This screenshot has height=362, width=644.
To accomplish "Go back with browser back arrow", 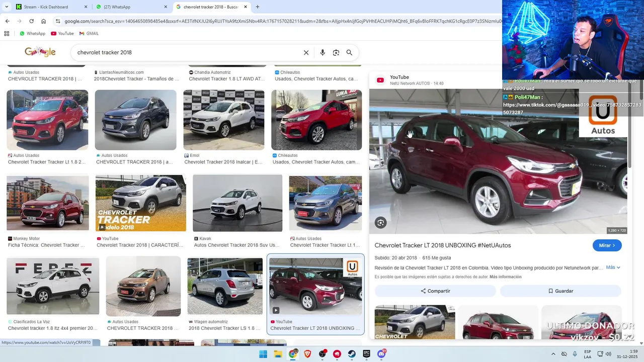I will tap(7, 21).
